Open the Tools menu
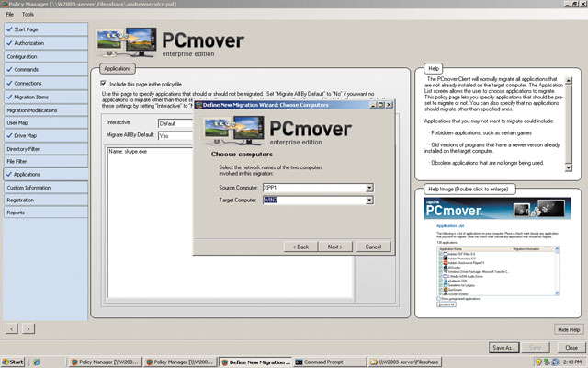The width and height of the screenshot is (588, 368). point(28,15)
